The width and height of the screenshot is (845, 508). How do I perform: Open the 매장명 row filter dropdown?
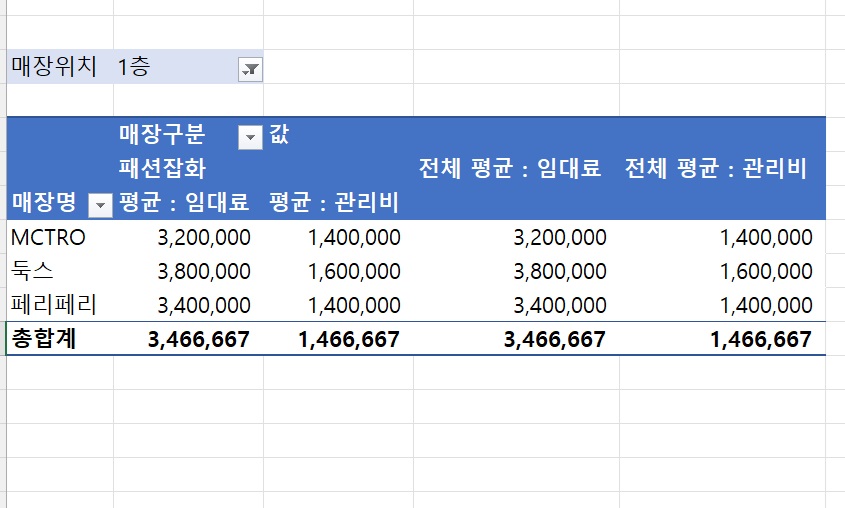pyautogui.click(x=100, y=204)
